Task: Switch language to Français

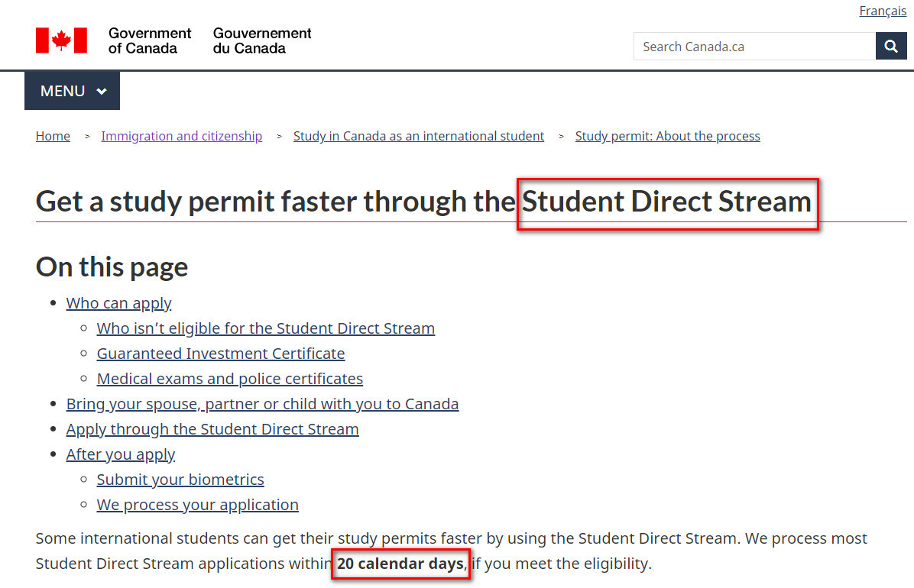Action: [x=883, y=11]
